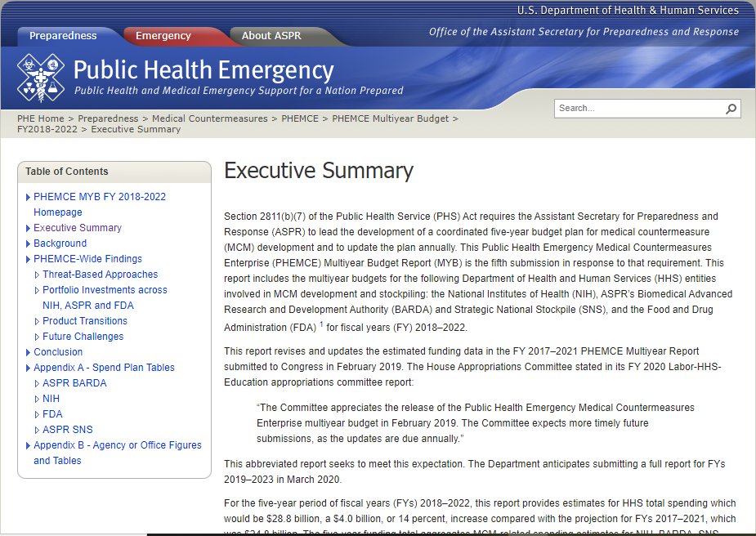Click the Executive Summary page heading
Image resolution: width=756 pixels, height=536 pixels.
tap(319, 171)
